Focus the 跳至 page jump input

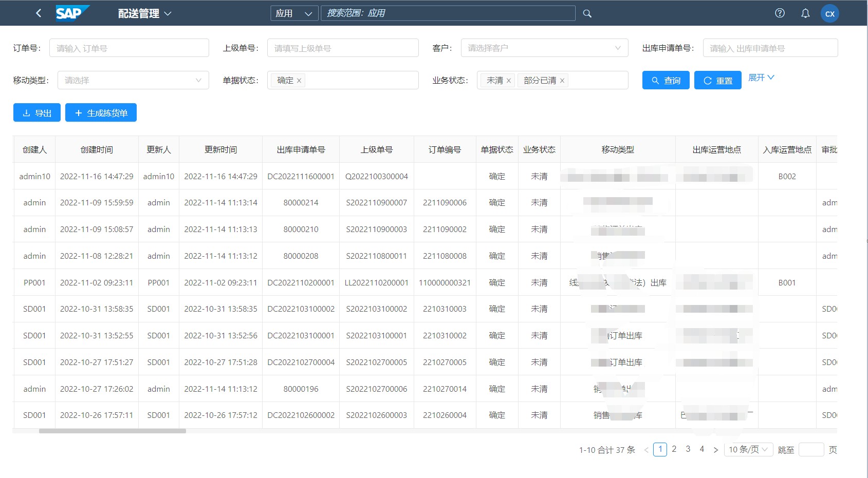tap(811, 450)
